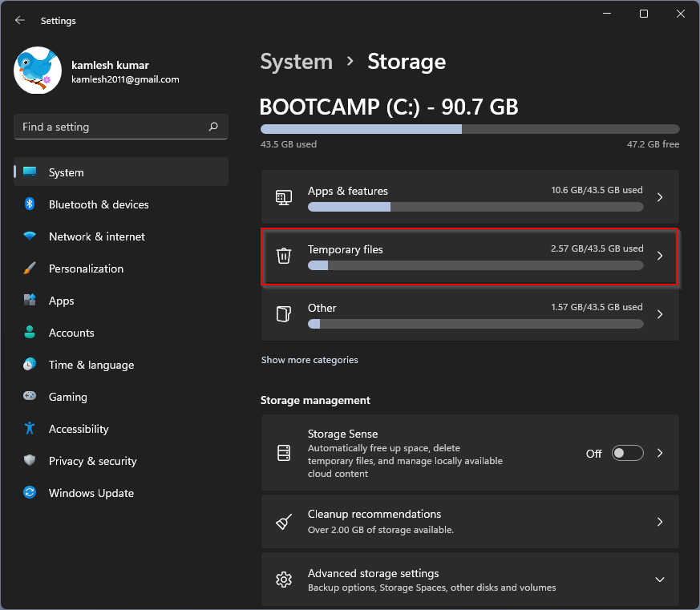Image resolution: width=700 pixels, height=610 pixels.
Task: Click the Temporary files trash can icon
Action: click(284, 256)
